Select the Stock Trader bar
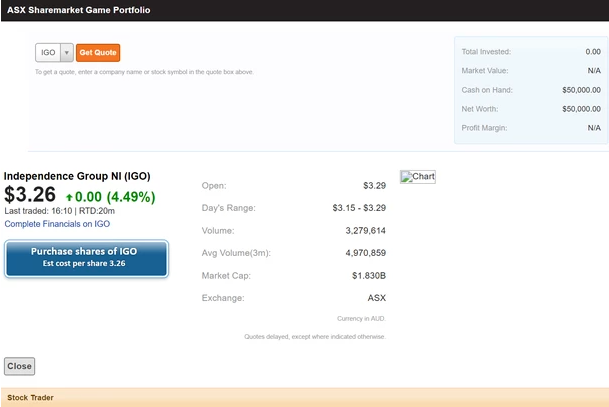Image resolution: width=609 pixels, height=407 pixels. tap(304, 397)
